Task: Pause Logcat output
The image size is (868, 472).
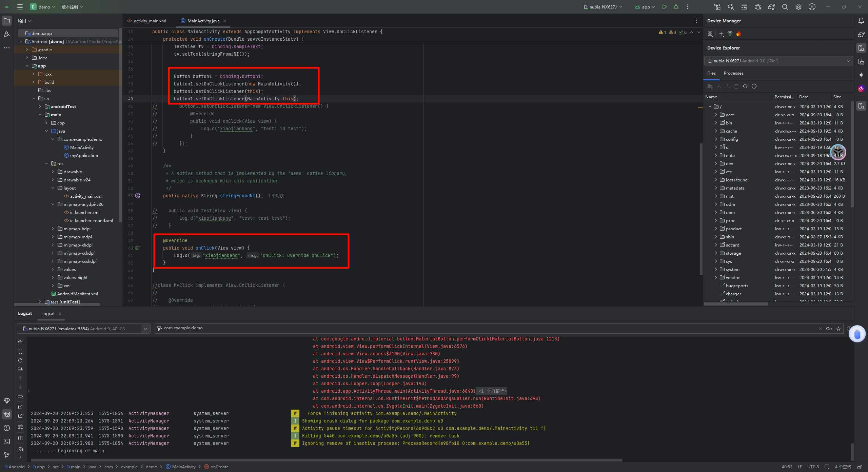Action: [20, 352]
